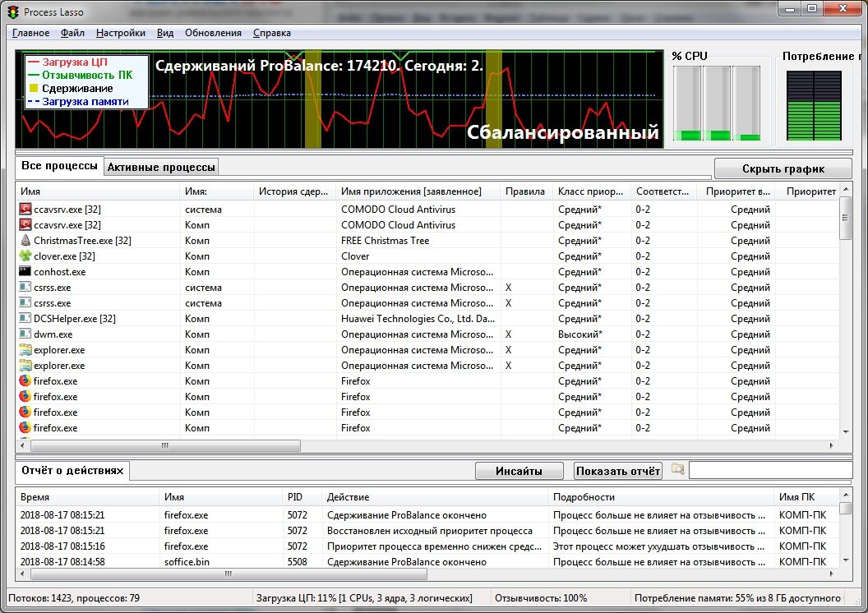
Task: Click Потоков: 1423, процессов: 79 status
Action: pos(74,597)
